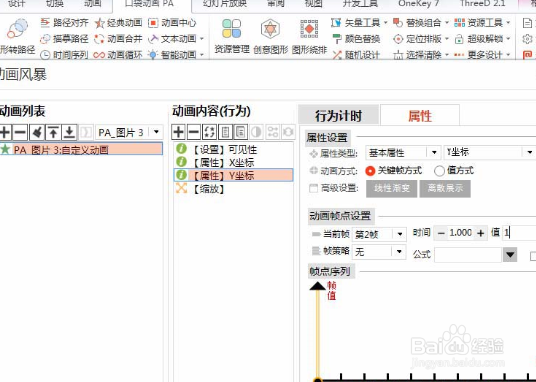Click the first document-list icon in the 动画内容 toolbar
The image size is (536, 382).
tap(225, 132)
